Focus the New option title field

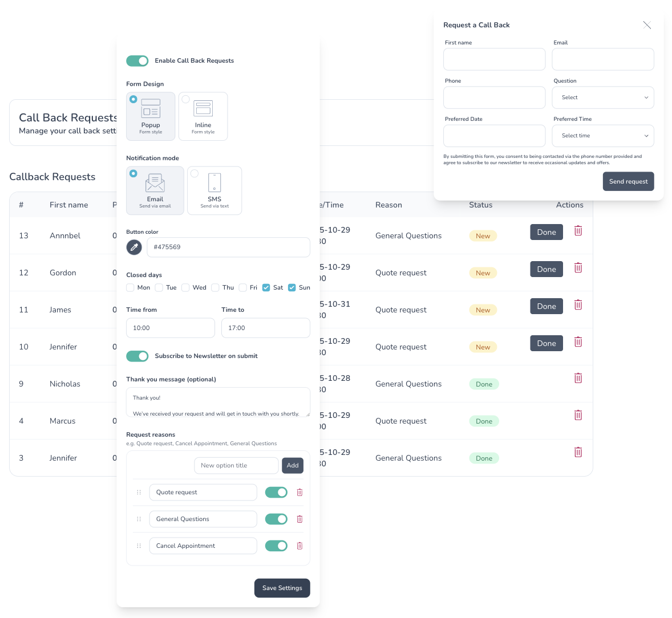(x=237, y=466)
